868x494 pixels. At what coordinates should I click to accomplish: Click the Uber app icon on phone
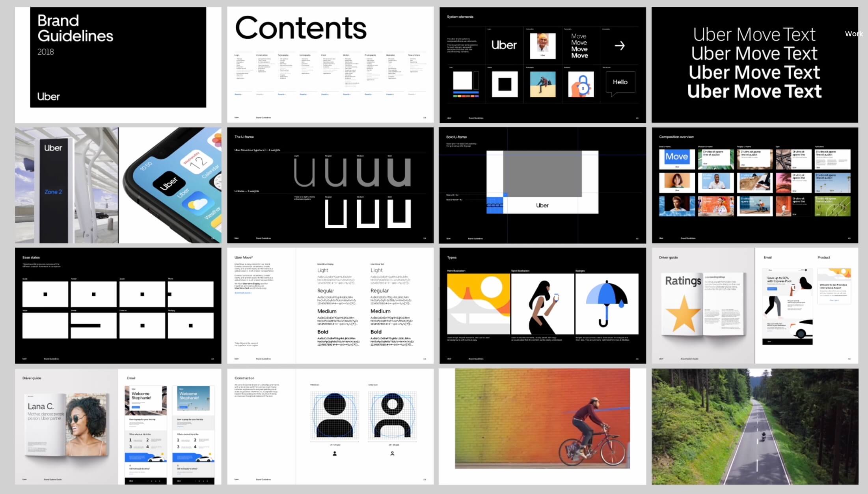(169, 184)
